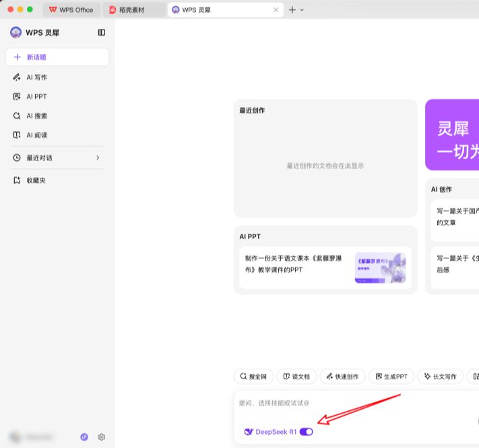Click the 紫藤萝瀑布 PPT thumbnail
This screenshot has width=479, height=448.
click(381, 268)
